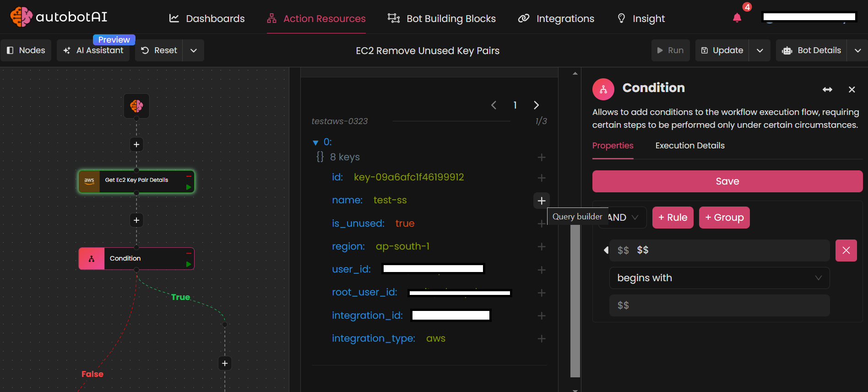The image size is (868, 392).
Task: Click the autobotAI logo
Action: pyautogui.click(x=59, y=17)
